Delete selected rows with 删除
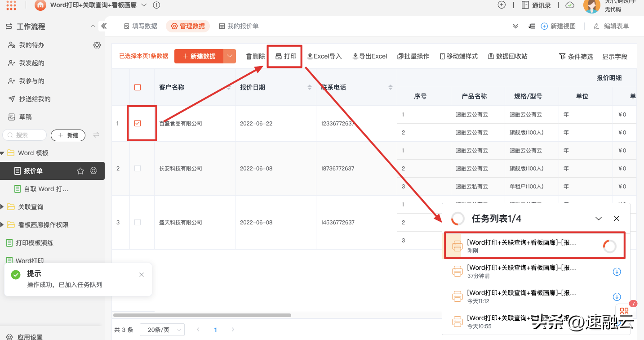Image resolution: width=644 pixels, height=340 pixels. click(256, 56)
